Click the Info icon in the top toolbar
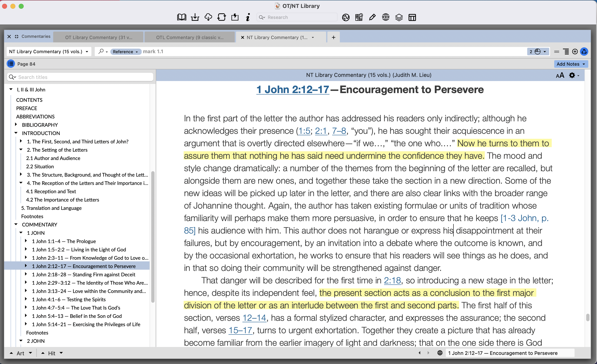This screenshot has width=597, height=364. 248,17
